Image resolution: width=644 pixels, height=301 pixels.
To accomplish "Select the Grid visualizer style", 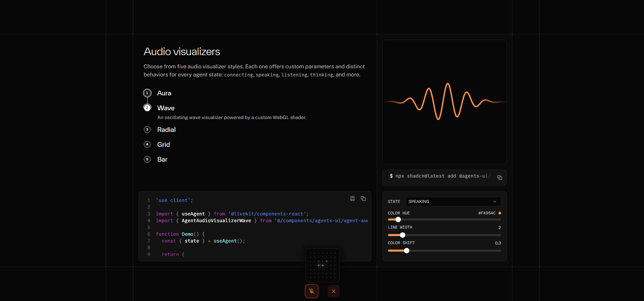I will [x=164, y=144].
